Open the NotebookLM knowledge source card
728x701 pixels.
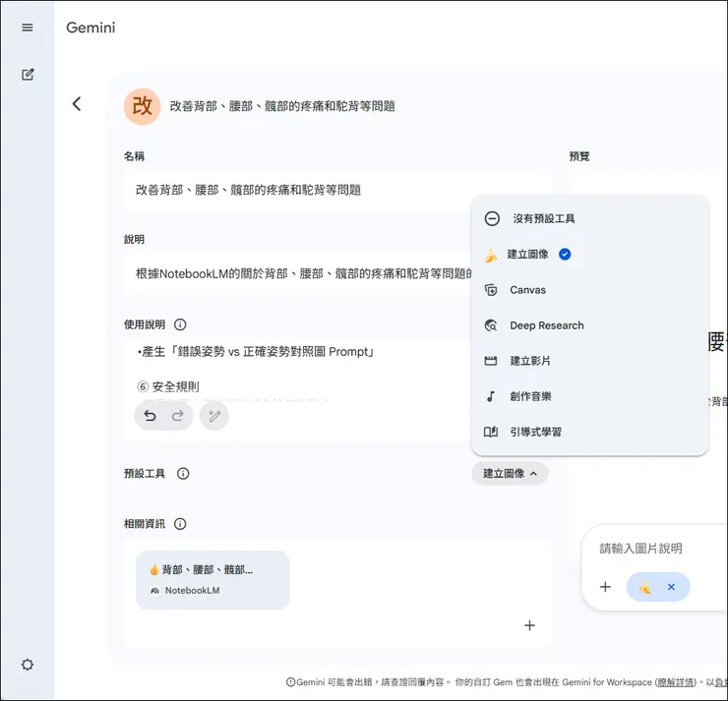click(212, 580)
